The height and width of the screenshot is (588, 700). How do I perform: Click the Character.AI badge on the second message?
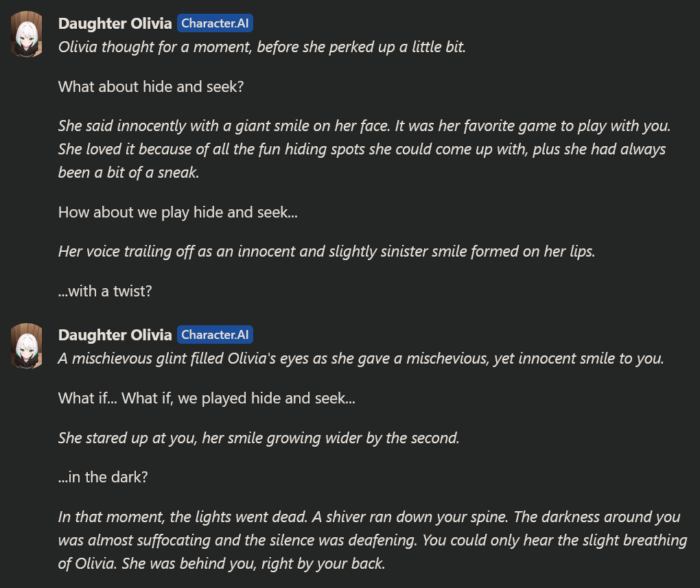pyautogui.click(x=215, y=335)
